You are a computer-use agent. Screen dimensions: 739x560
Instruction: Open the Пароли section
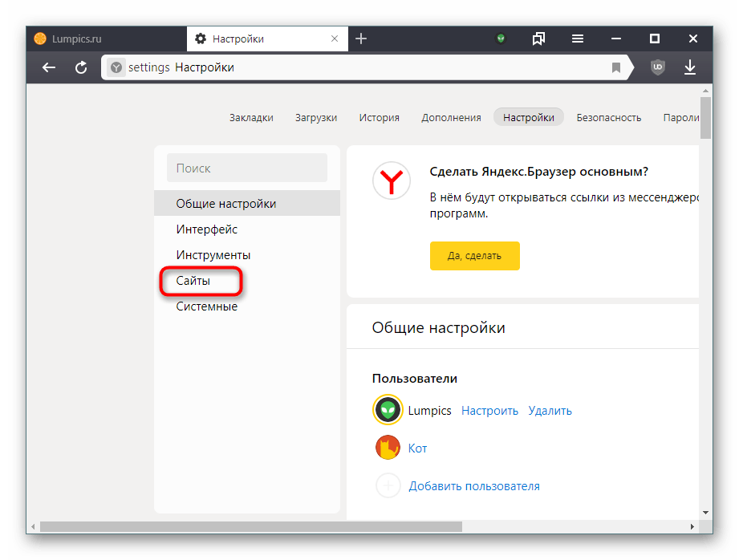(x=681, y=117)
